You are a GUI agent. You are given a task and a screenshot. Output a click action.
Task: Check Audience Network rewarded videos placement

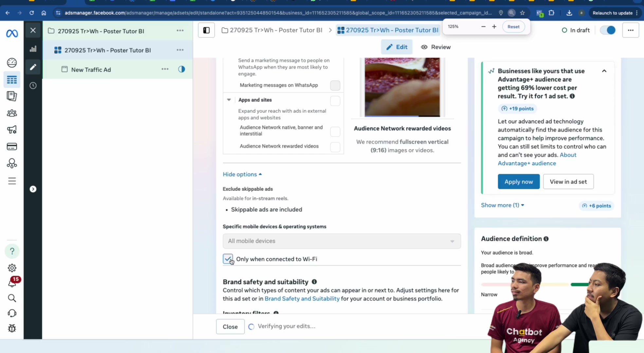pyautogui.click(x=335, y=147)
